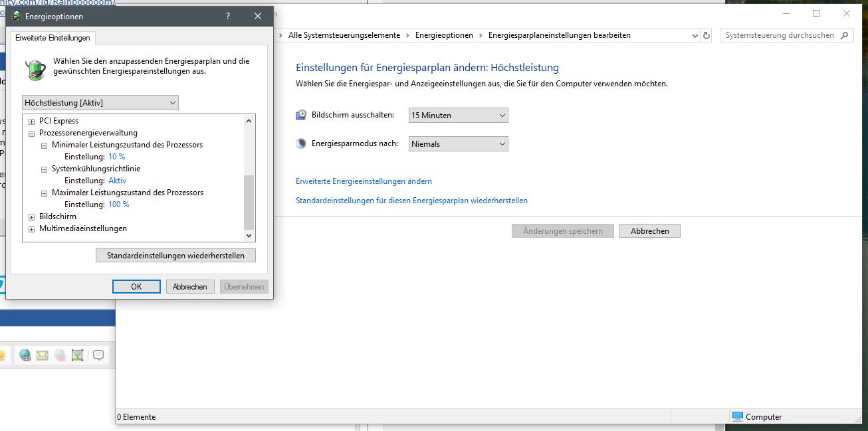The height and width of the screenshot is (431, 868).
Task: Open chevron after Alle Systemsteuerungselemente breadcrumb
Action: click(x=408, y=35)
